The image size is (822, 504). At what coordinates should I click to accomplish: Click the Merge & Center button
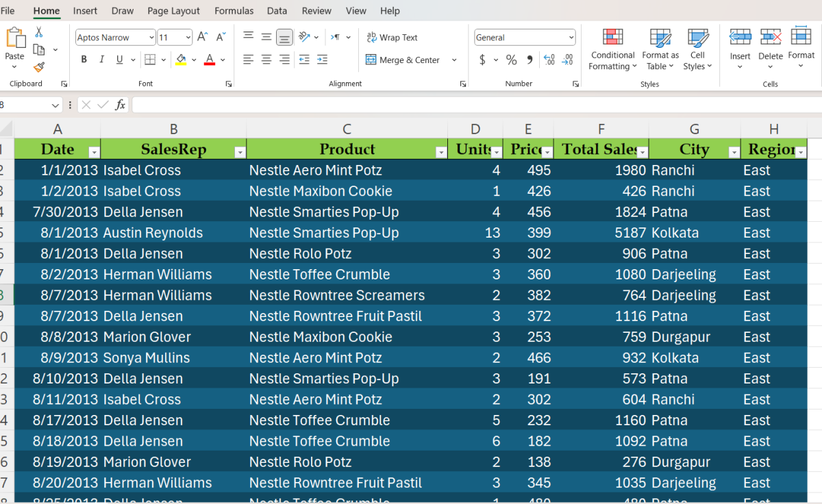[403, 60]
